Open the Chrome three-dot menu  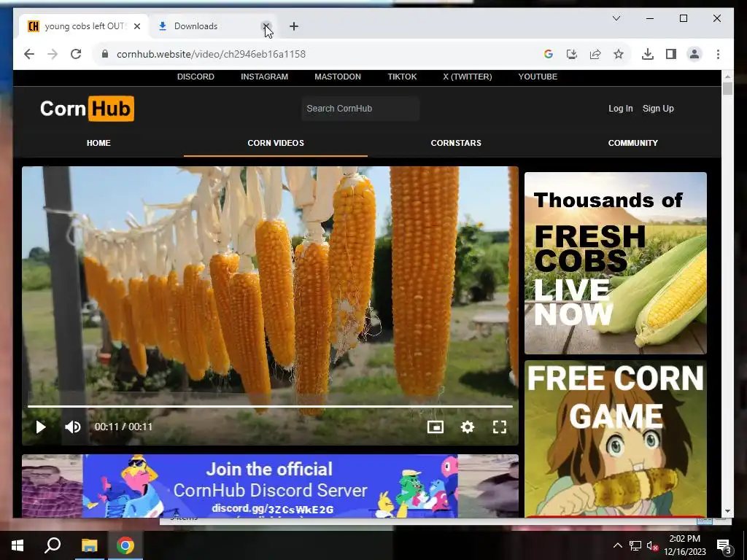718,54
